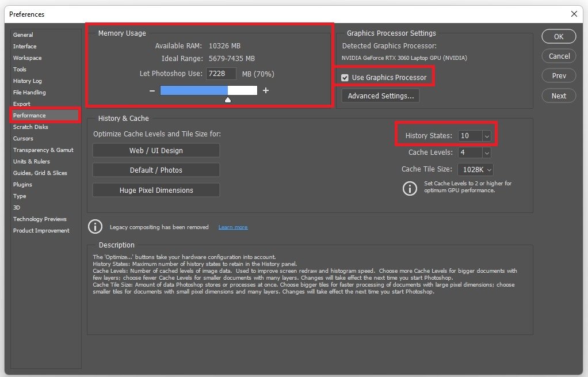Click the info icon beside Cache Levels tip
Viewport: 588px width, 377px height.
coord(410,188)
